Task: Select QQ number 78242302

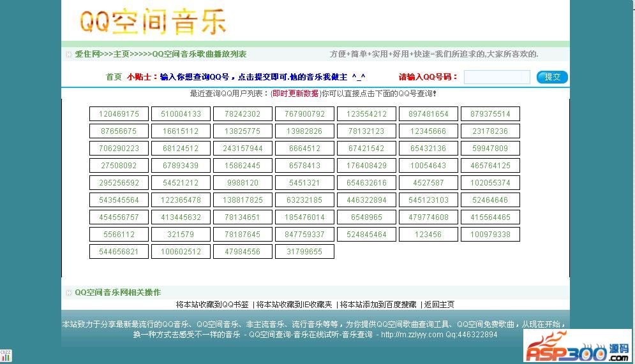Action: click(243, 114)
